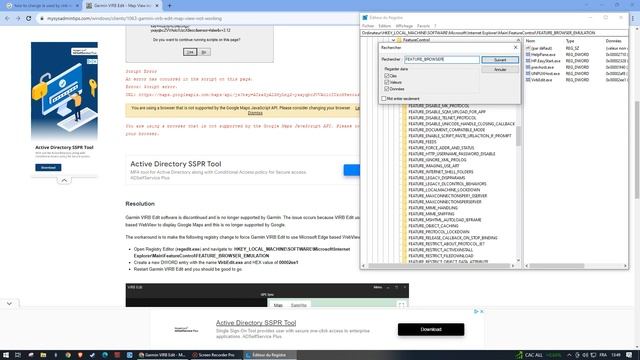640x360 pixels.
Task: Click the registry tree vertical scrollbar thumb
Action: 518,136
